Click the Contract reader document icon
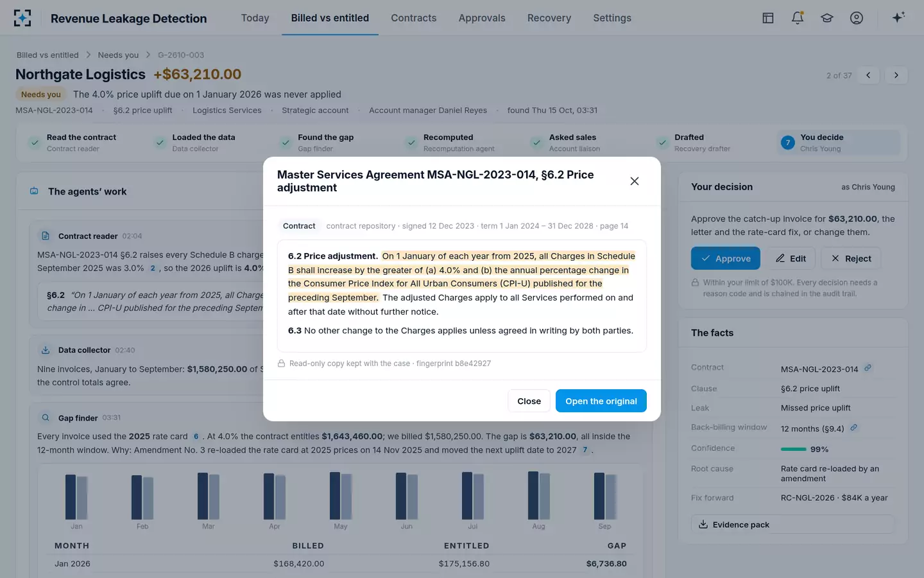 tap(46, 236)
